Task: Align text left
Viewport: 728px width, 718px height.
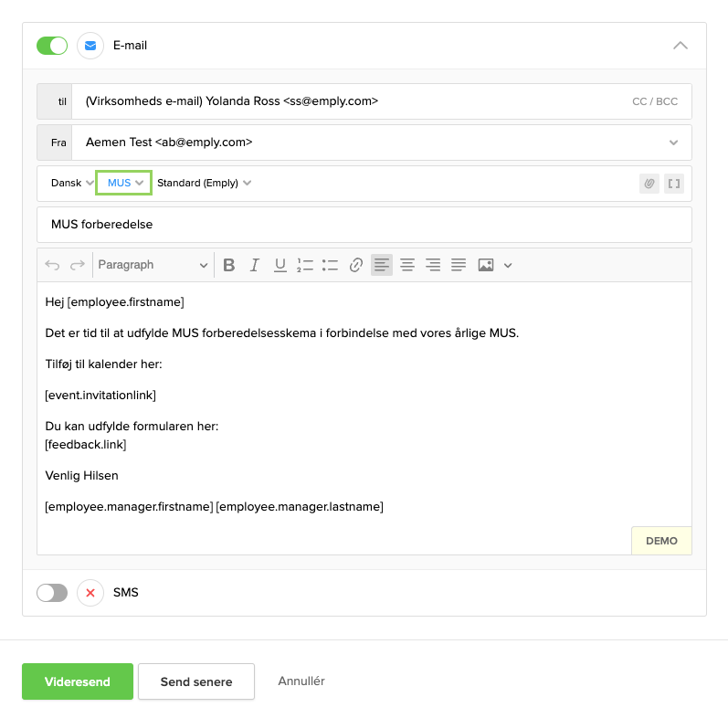Action: [x=382, y=265]
